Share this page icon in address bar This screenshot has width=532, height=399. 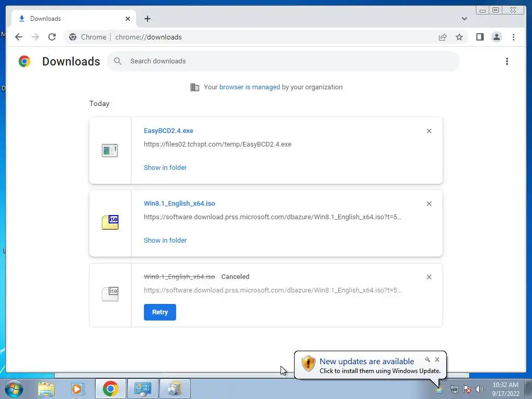coord(443,37)
